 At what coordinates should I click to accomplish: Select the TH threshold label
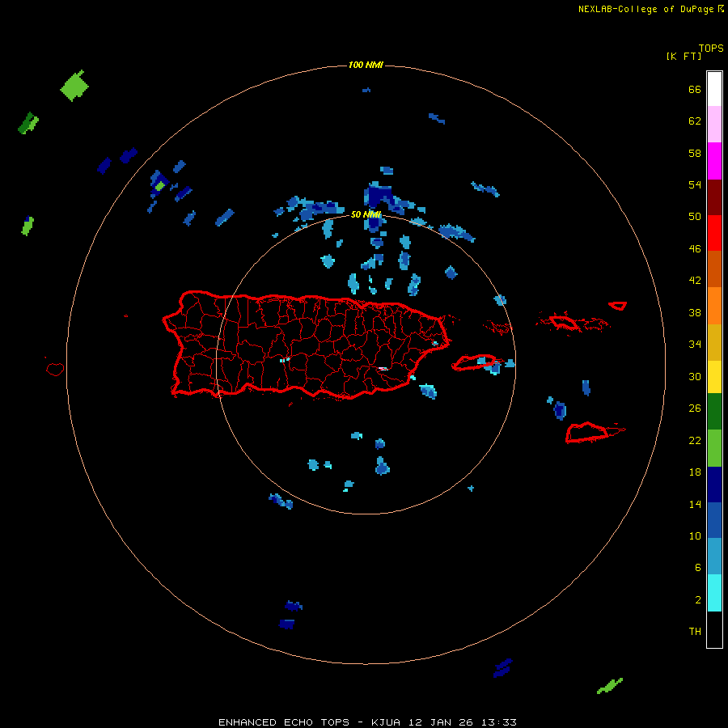(x=695, y=631)
